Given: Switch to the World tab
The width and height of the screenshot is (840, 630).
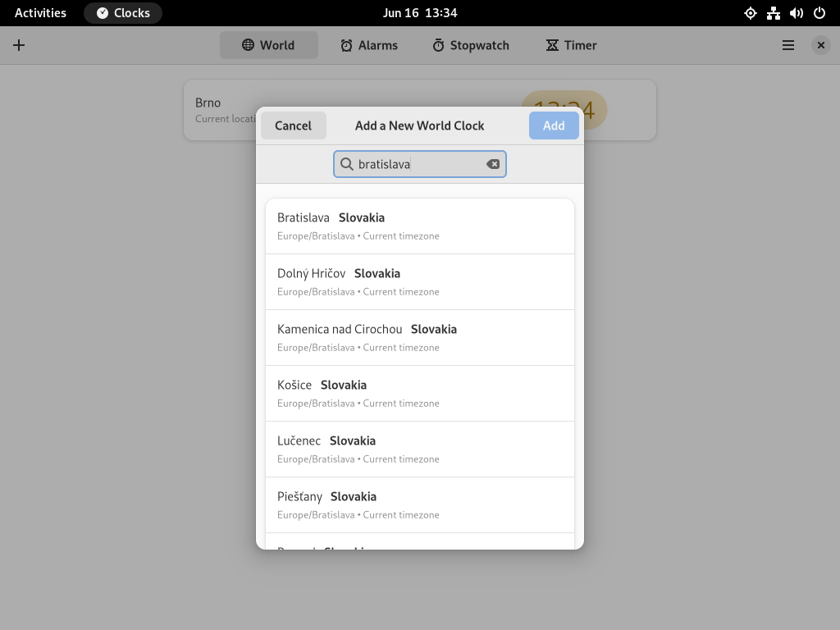Looking at the screenshot, I should pos(268,46).
